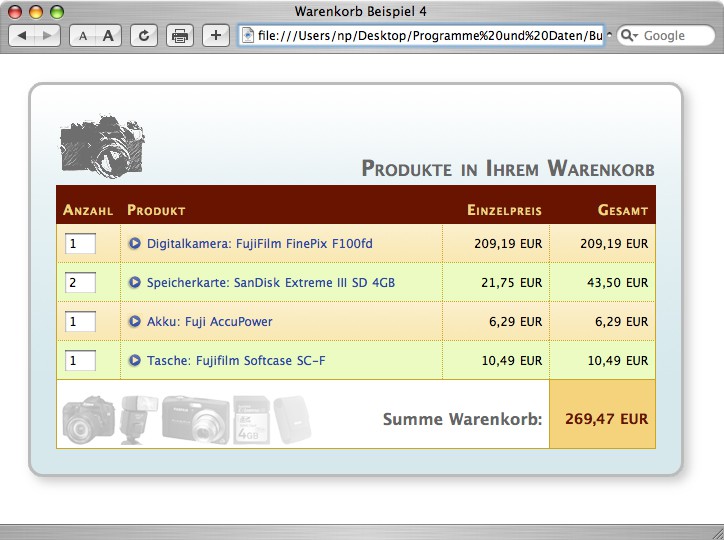The image size is (724, 540).
Task: Click the compact camera thumbnail in footer
Action: [x=196, y=420]
